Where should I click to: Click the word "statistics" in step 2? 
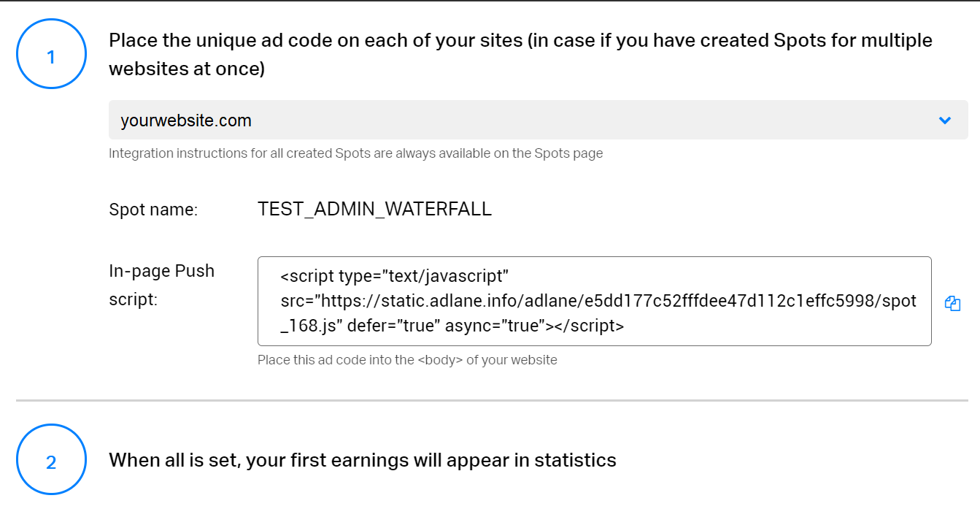click(x=575, y=460)
